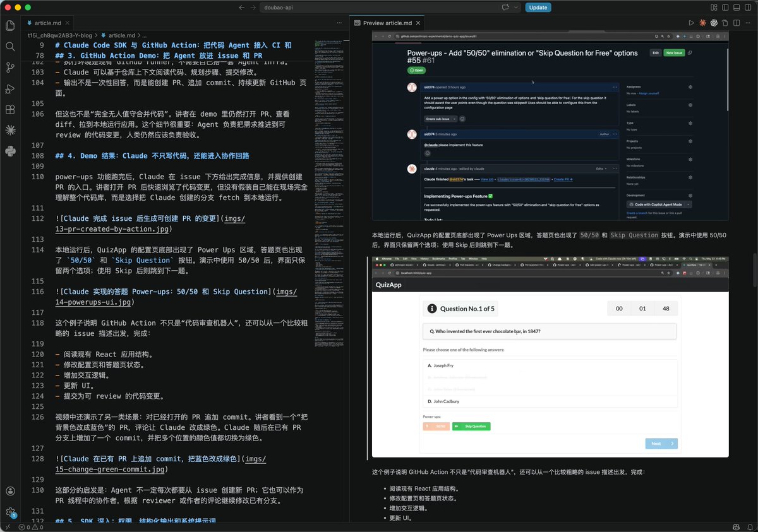Expand the dropdown next to the Copilot icon
This screenshot has height=532, width=758.
coord(517,8)
